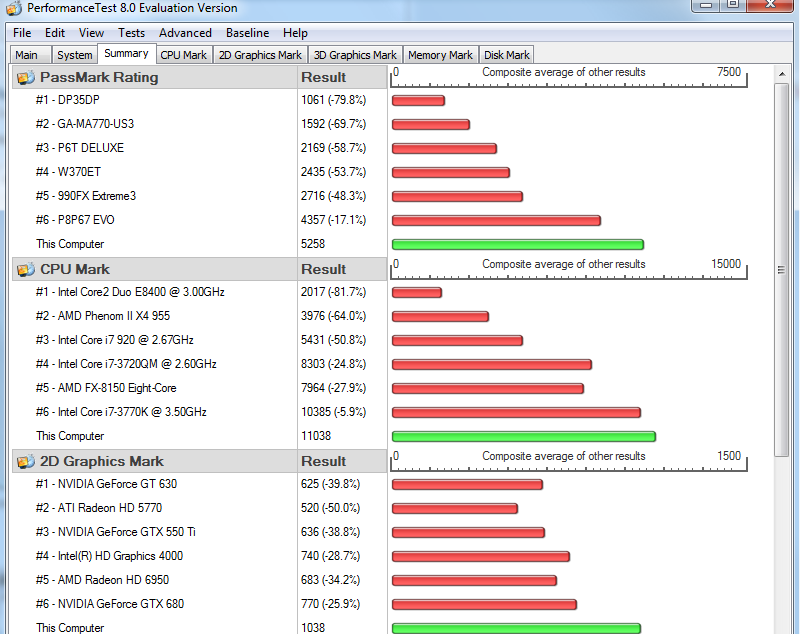Viewport: 800px width, 634px height.
Task: Open the 3D Graphics Mark tab
Action: (x=355, y=55)
